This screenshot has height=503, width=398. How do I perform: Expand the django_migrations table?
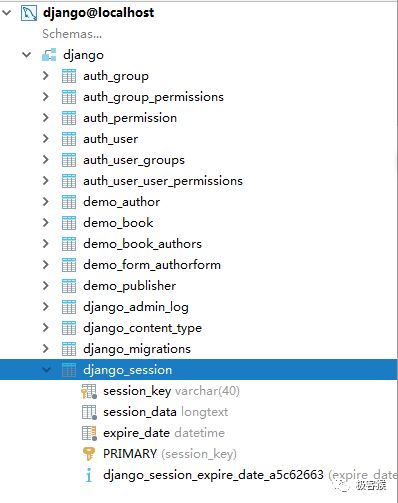46,349
